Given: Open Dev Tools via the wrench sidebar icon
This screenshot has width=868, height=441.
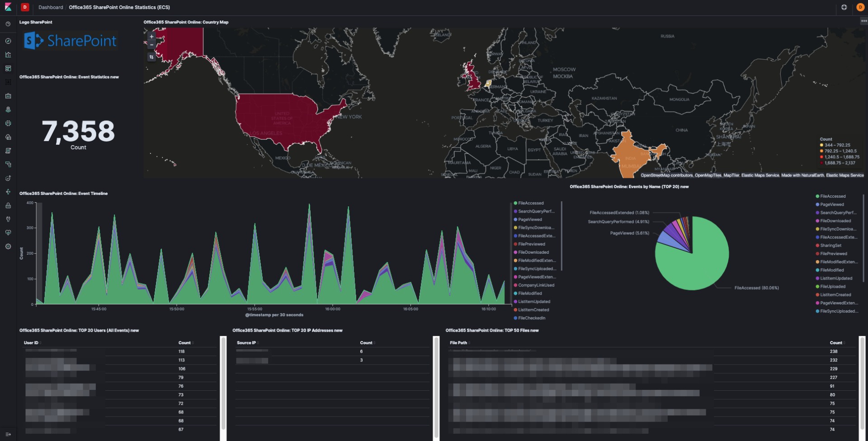Looking at the screenshot, I should (x=8, y=219).
